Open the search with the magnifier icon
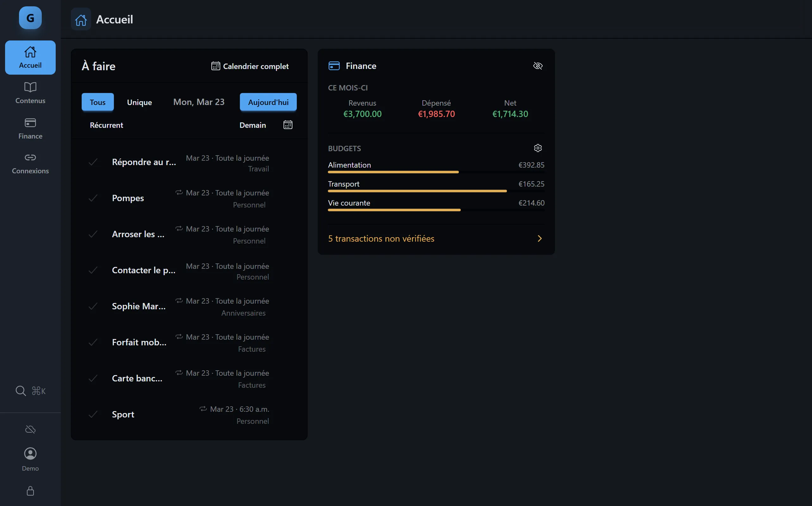The height and width of the screenshot is (506, 812). 20,390
